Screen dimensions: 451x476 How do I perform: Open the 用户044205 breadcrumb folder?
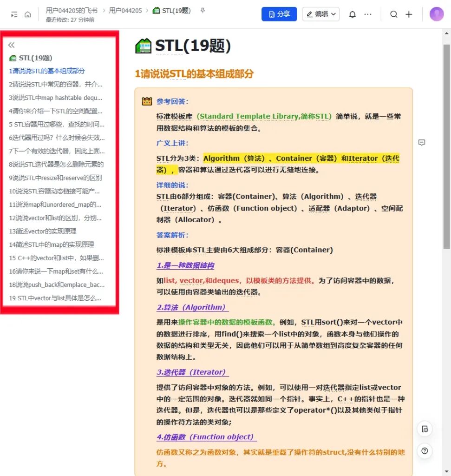coord(125,11)
